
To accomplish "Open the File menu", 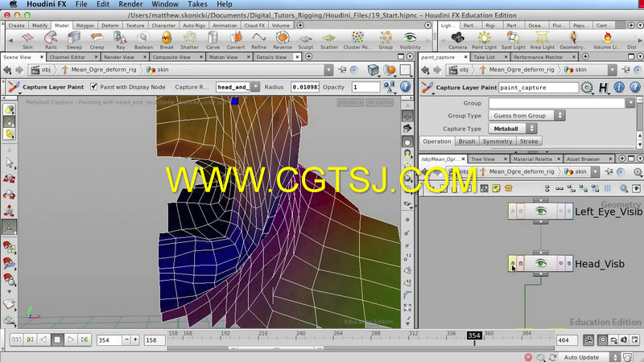I will [x=81, y=4].
